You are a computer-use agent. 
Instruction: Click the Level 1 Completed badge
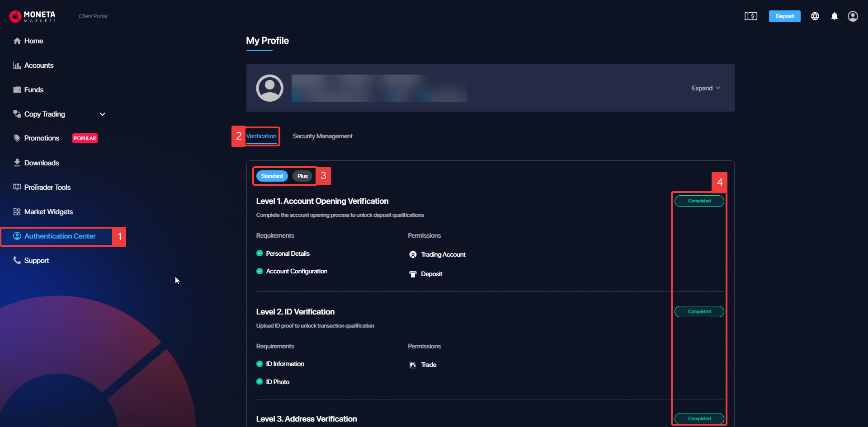[699, 201]
